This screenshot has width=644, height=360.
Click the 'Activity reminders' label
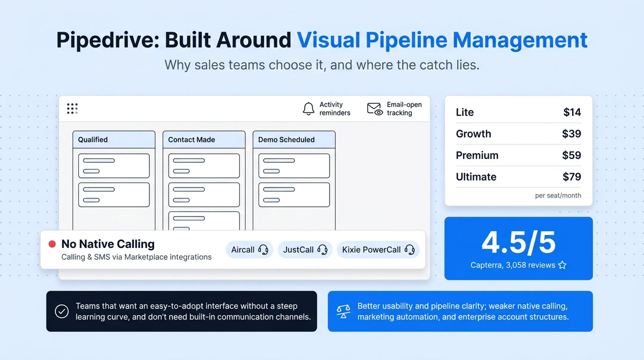tap(335, 109)
